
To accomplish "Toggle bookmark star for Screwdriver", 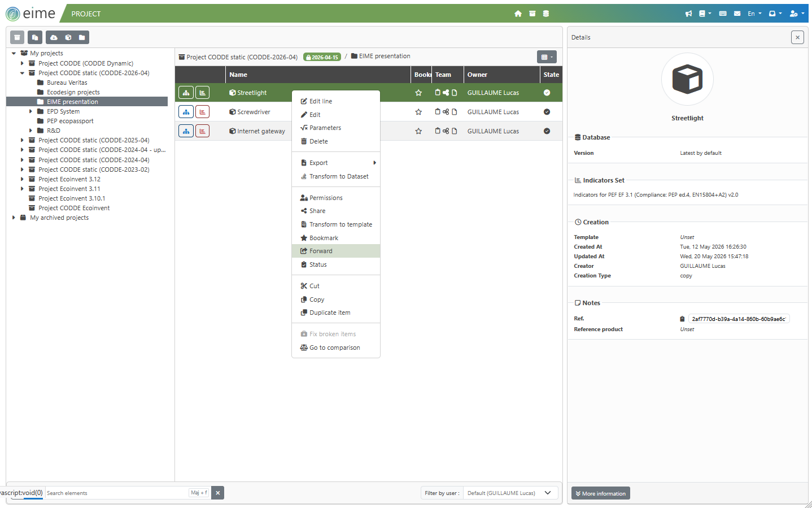I will pos(418,112).
